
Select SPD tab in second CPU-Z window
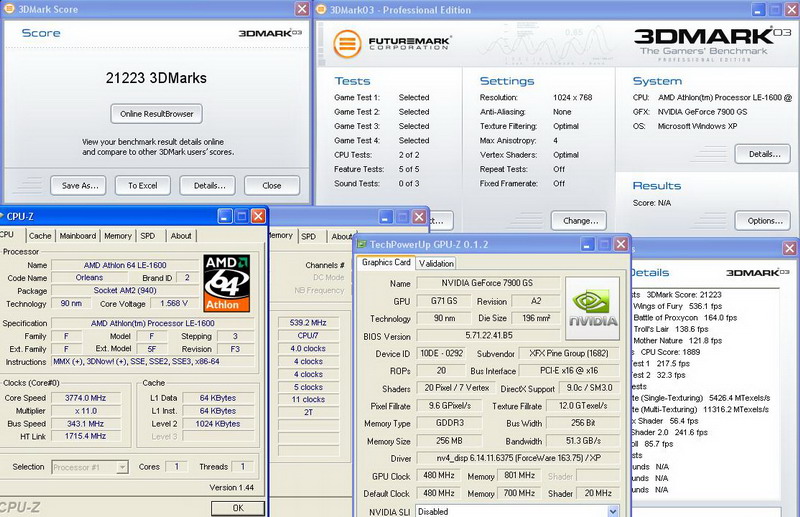coord(308,236)
